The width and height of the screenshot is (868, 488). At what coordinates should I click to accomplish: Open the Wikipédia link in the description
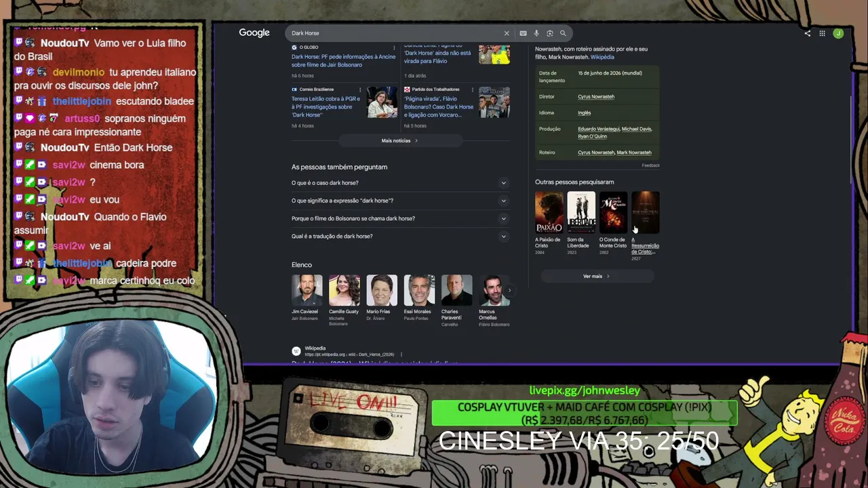tap(602, 57)
